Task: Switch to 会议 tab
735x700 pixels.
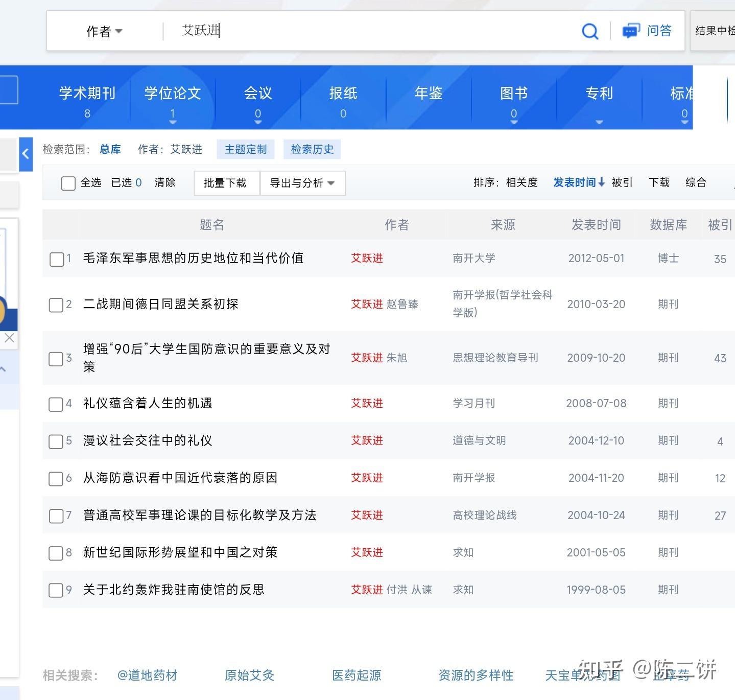Action: click(258, 94)
